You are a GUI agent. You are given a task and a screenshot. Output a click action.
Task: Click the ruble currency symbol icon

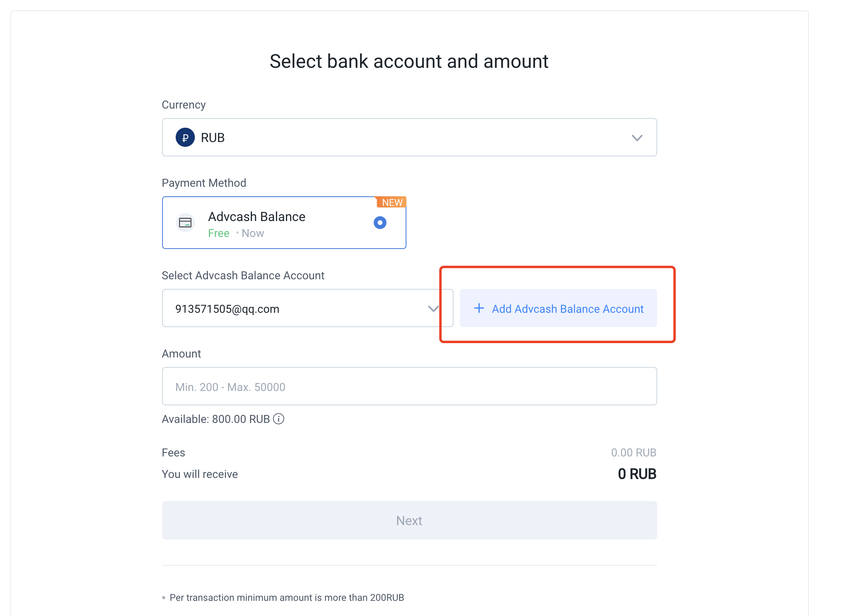185,138
